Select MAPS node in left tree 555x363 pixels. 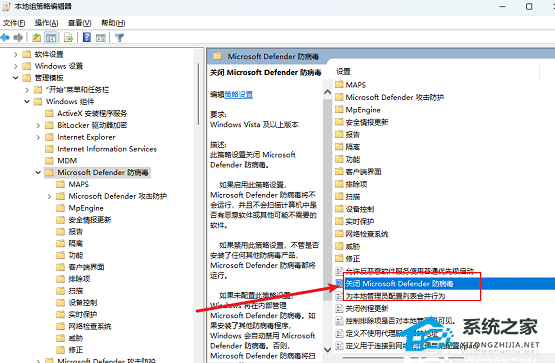pos(79,184)
